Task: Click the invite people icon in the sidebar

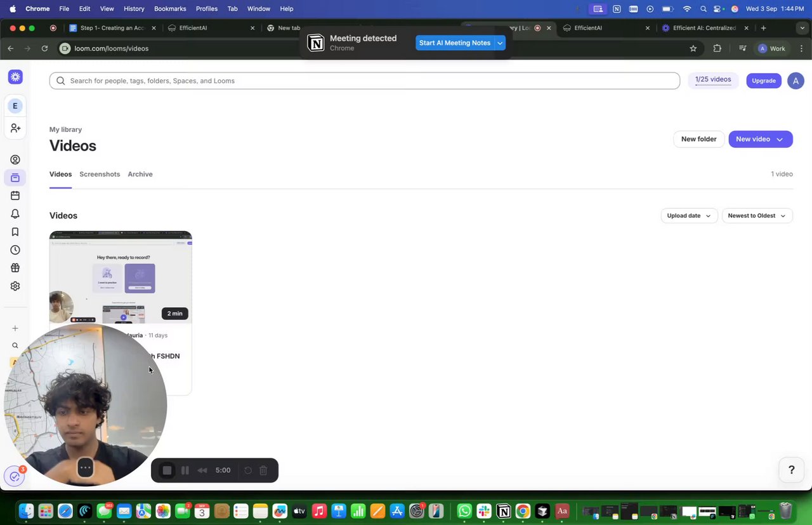Action: (x=15, y=128)
